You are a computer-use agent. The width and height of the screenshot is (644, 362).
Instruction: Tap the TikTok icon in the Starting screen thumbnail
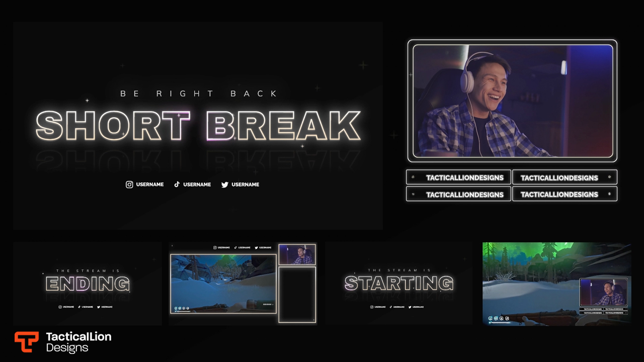391,307
